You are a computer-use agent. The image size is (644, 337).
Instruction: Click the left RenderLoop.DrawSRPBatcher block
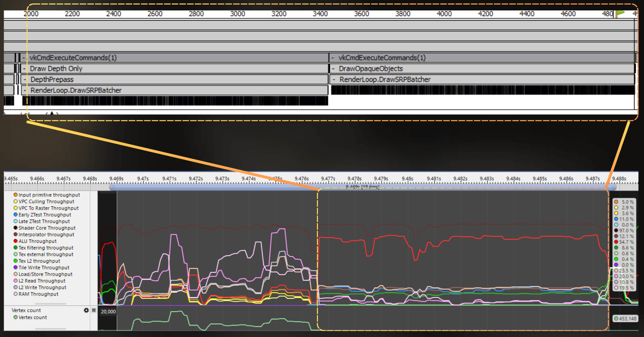click(175, 90)
